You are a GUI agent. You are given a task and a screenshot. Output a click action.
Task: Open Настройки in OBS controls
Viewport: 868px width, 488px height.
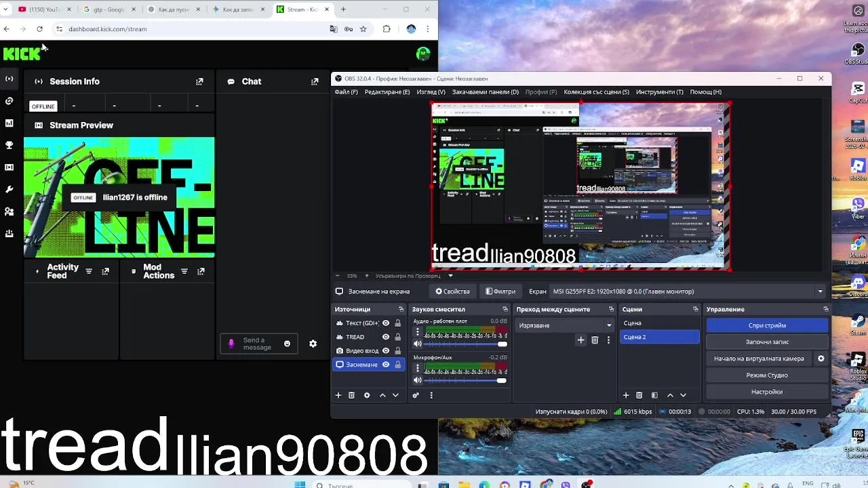pyautogui.click(x=767, y=392)
